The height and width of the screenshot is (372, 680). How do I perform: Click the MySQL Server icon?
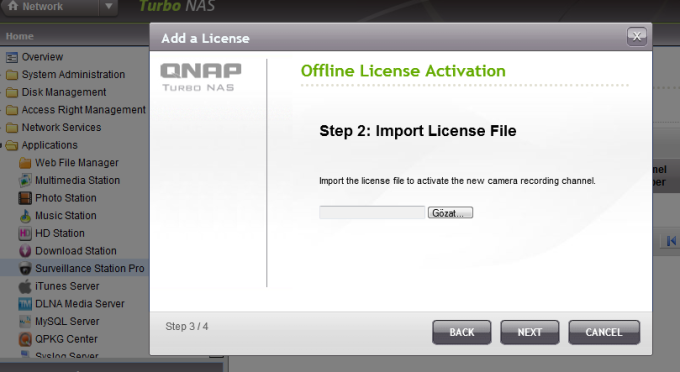pos(25,322)
